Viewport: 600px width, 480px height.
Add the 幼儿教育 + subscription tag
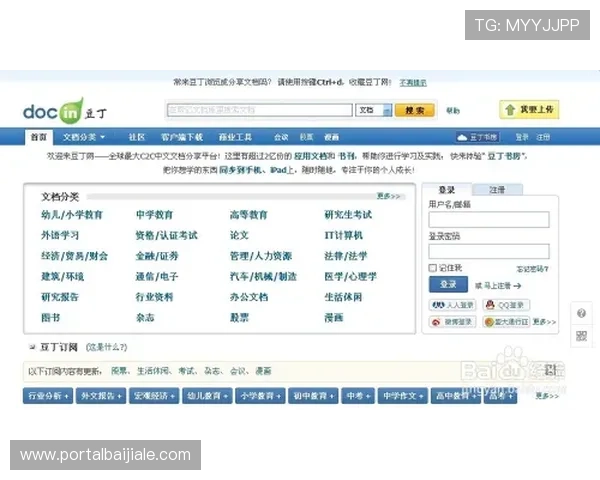(207, 396)
